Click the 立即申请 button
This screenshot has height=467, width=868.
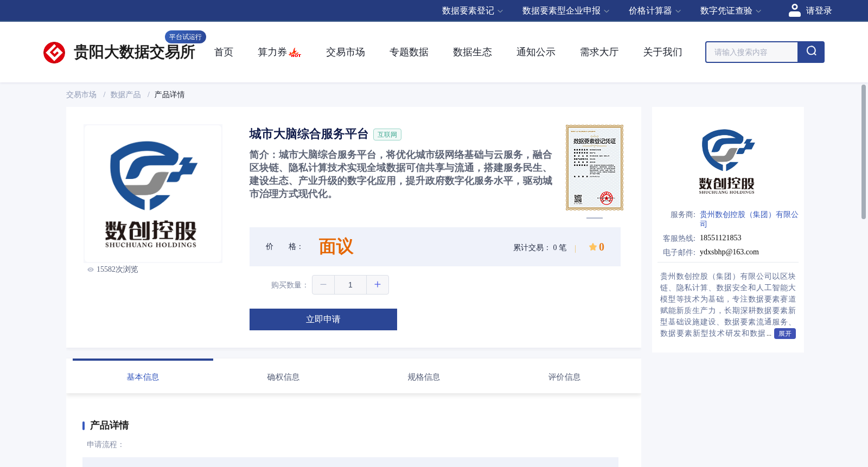click(323, 319)
